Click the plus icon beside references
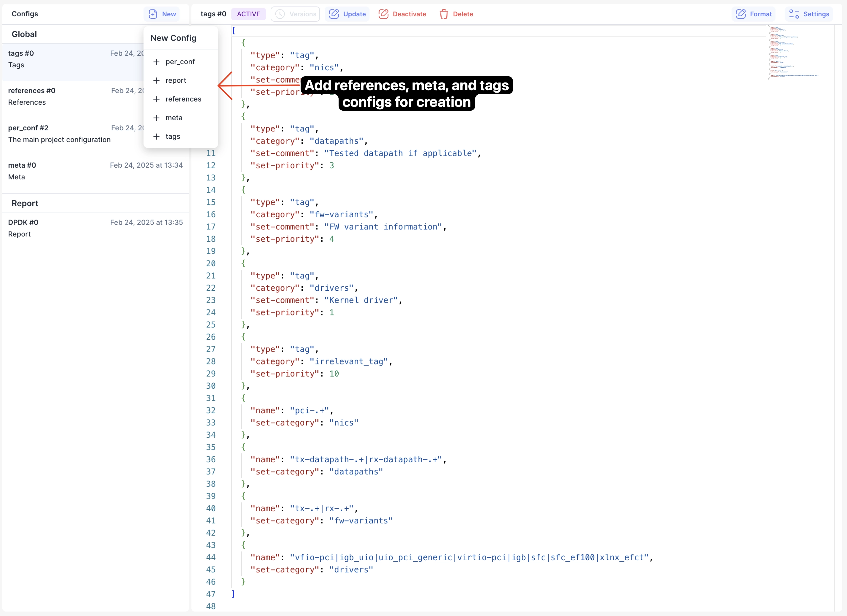Viewport: 847px width, 616px height. click(156, 99)
